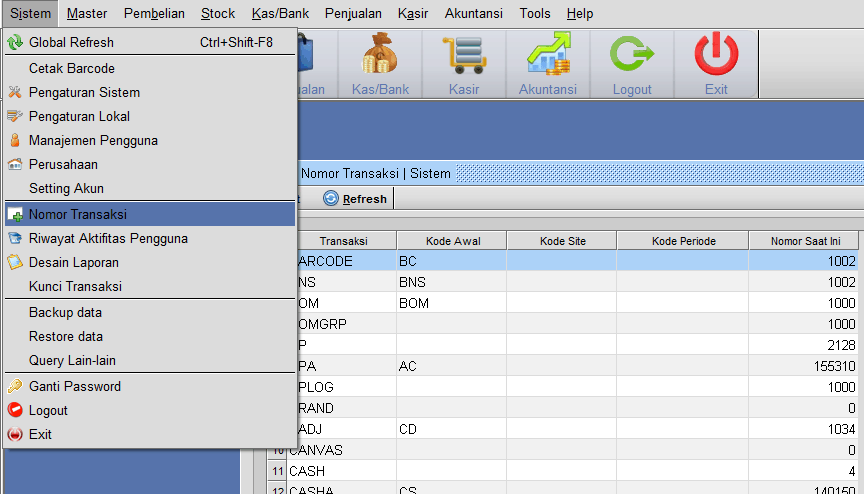
Task: Choose Backup data menu entry
Action: pos(150,312)
